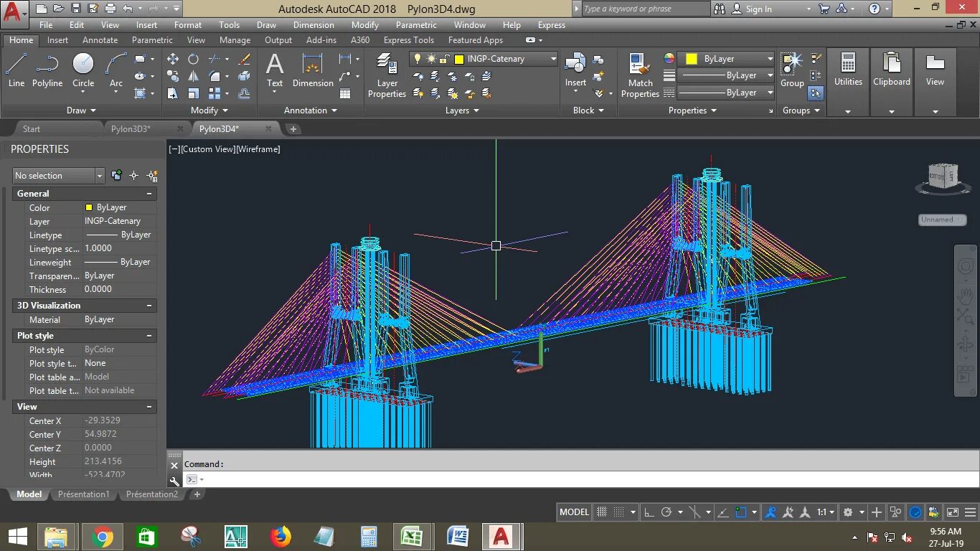
Task: Collapse the General section in Properties
Action: [x=149, y=194]
